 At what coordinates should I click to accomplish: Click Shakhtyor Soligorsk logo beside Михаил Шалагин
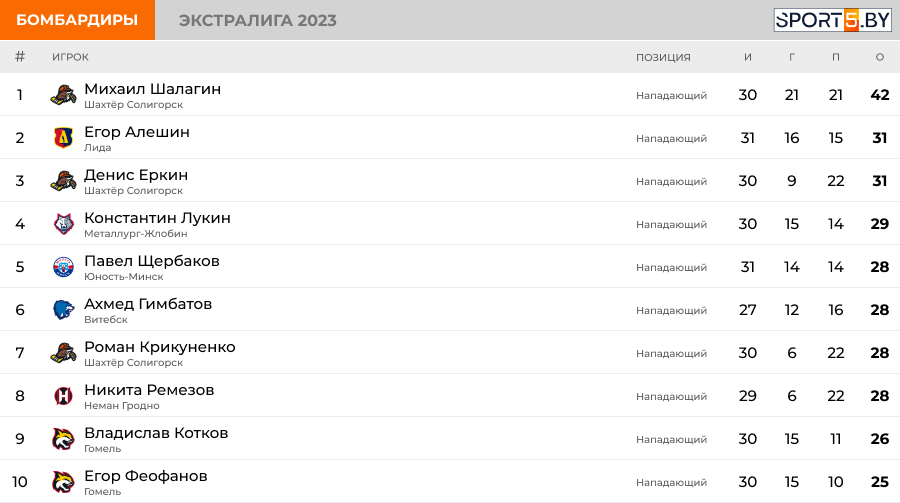[x=63, y=95]
